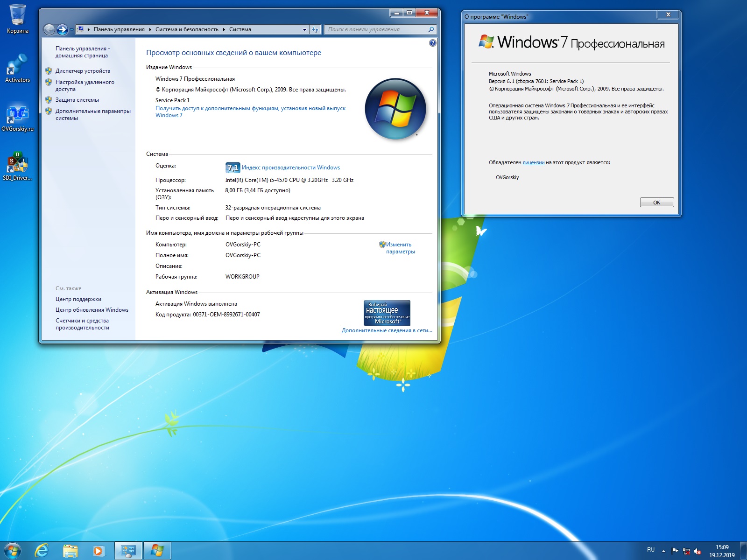
Task: Click the genuine Microsoft software badge
Action: [x=387, y=313]
